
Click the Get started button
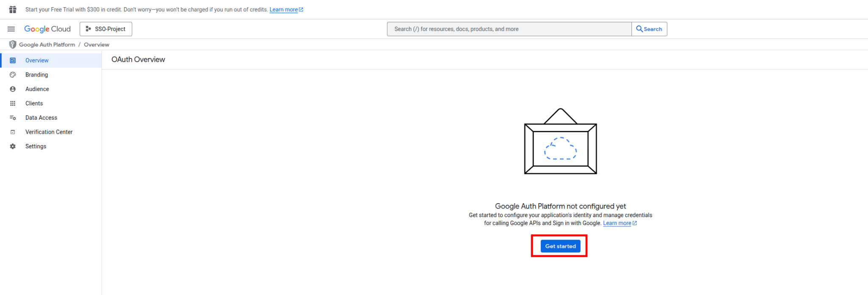560,246
